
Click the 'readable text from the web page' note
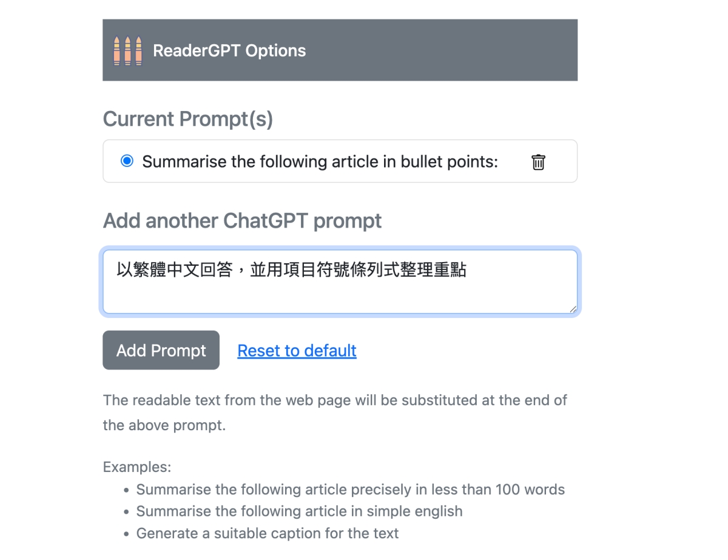coord(335,400)
